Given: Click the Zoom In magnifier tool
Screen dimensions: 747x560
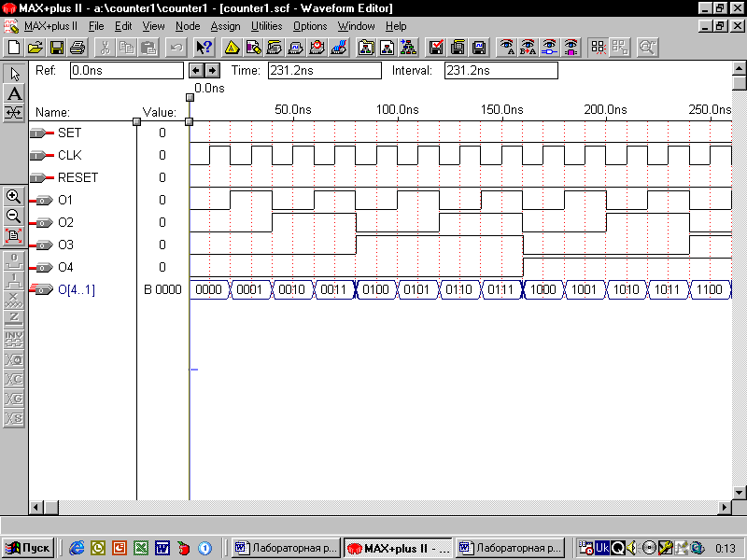Looking at the screenshot, I should [14, 196].
